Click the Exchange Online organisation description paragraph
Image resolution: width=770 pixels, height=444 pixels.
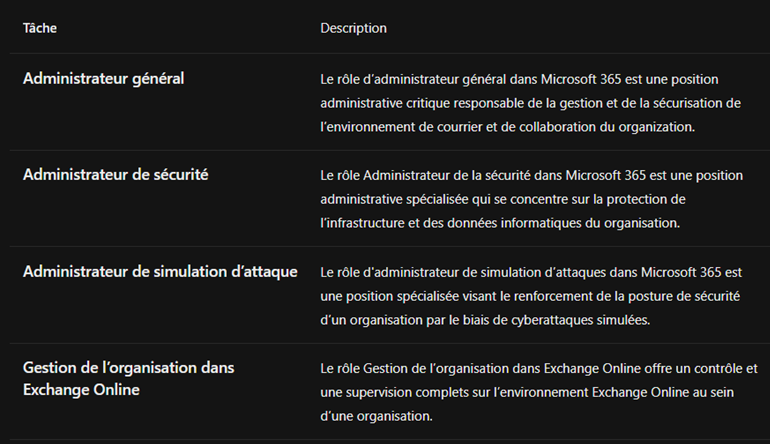[539, 392]
